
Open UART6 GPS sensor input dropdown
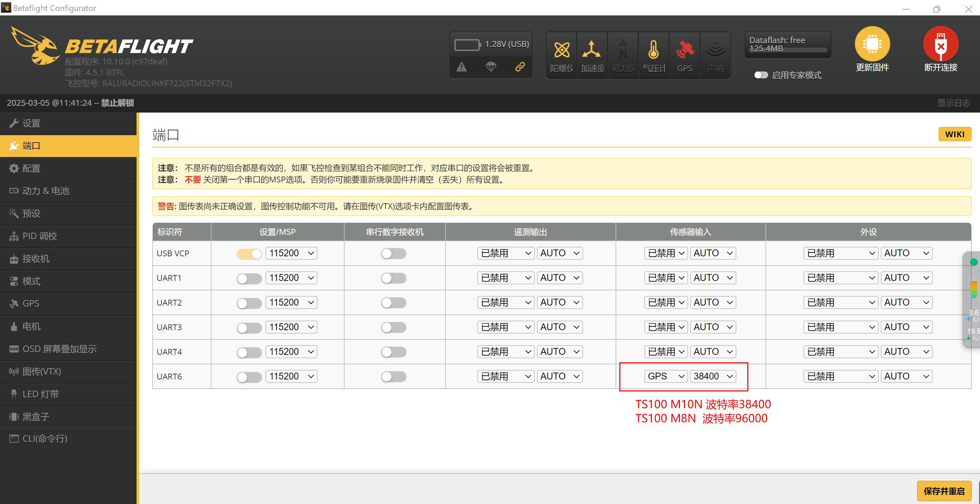click(x=666, y=376)
